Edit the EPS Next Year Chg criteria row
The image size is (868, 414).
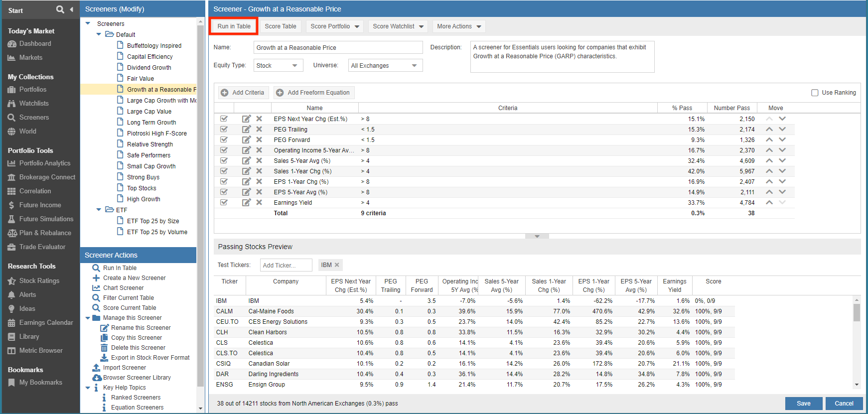[246, 119]
